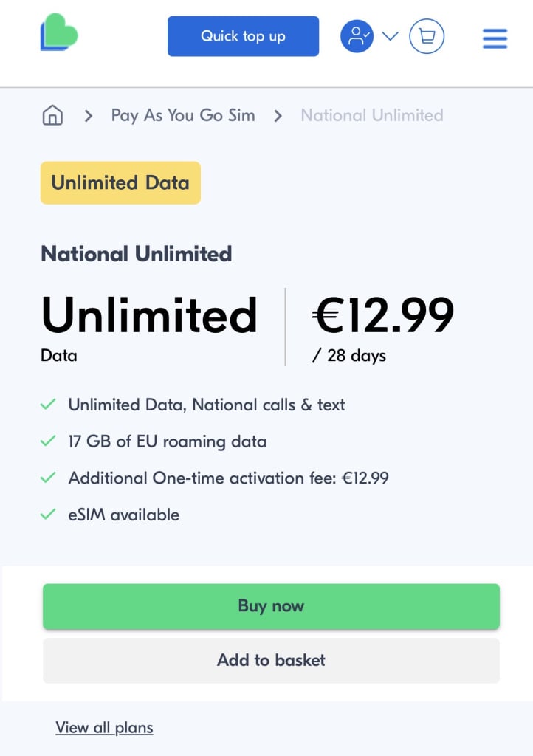
Task: Go to the home breadcrumb icon
Action: 52,115
